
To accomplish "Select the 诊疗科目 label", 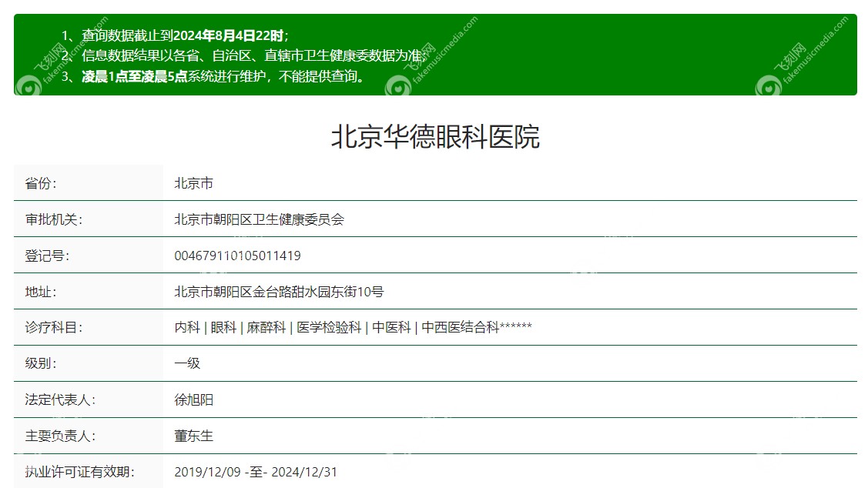I will (x=54, y=328).
